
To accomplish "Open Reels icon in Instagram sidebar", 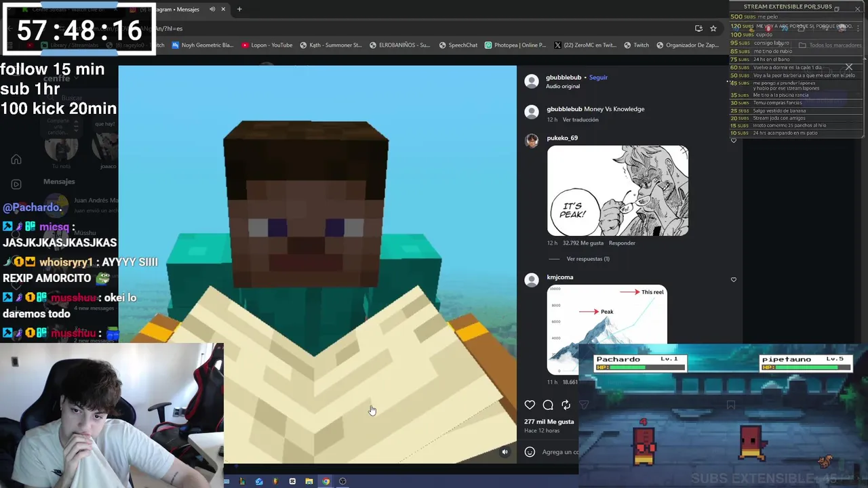I will pos(16,184).
